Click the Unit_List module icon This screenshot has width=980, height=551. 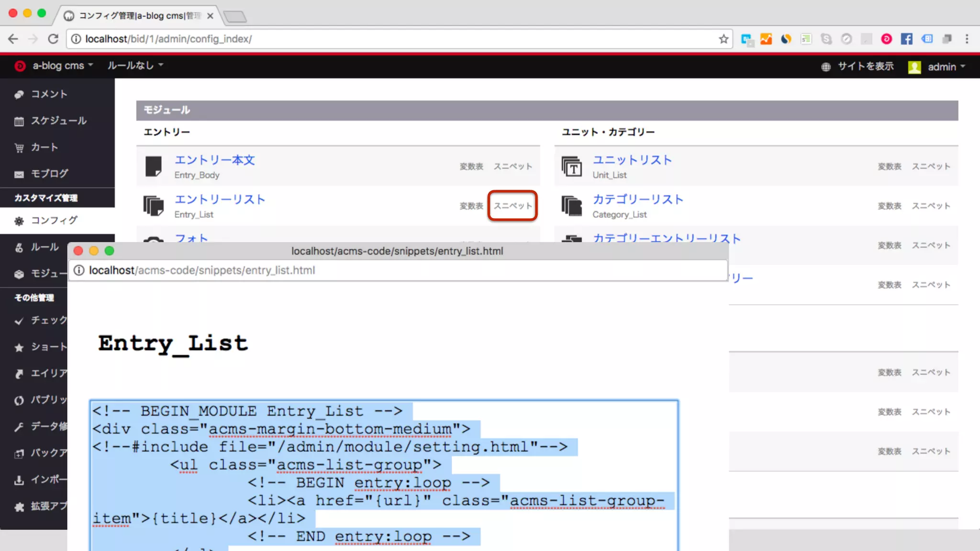(x=572, y=166)
